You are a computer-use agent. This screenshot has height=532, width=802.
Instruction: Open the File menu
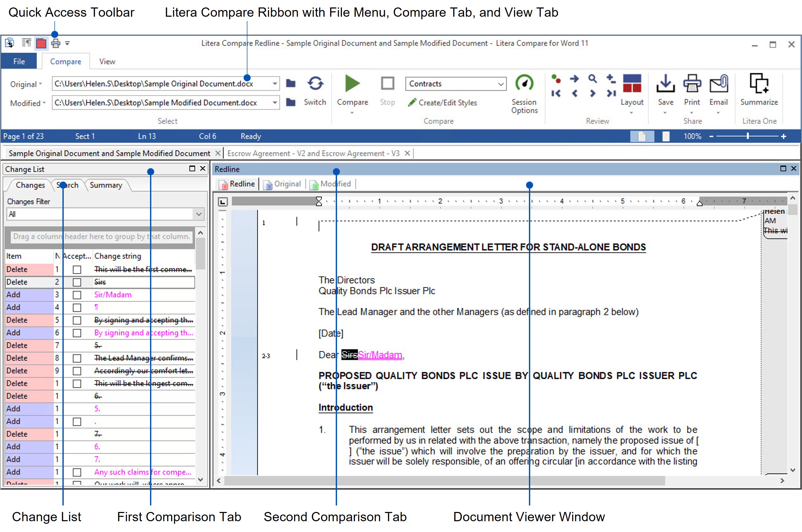[x=19, y=61]
